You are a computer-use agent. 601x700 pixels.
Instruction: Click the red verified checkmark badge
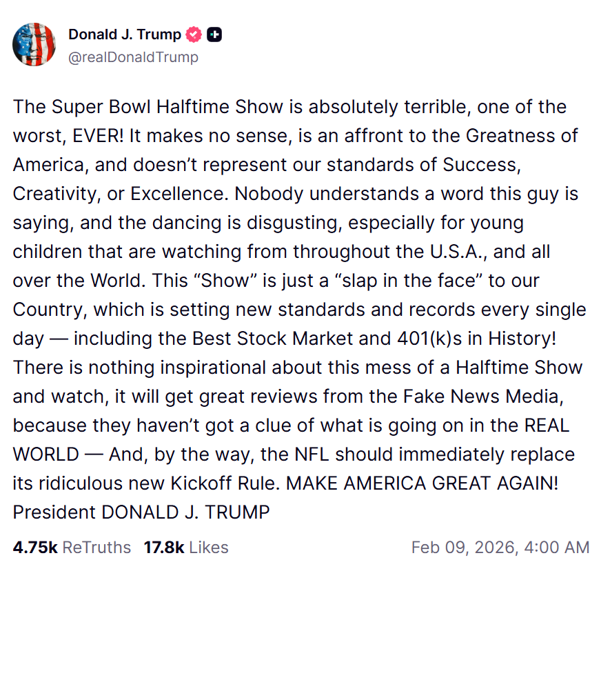(194, 34)
